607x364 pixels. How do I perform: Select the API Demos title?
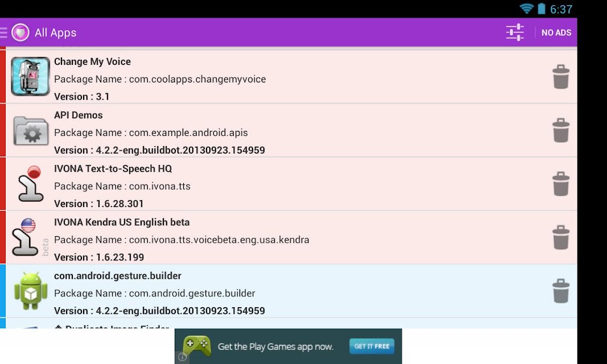coord(78,115)
